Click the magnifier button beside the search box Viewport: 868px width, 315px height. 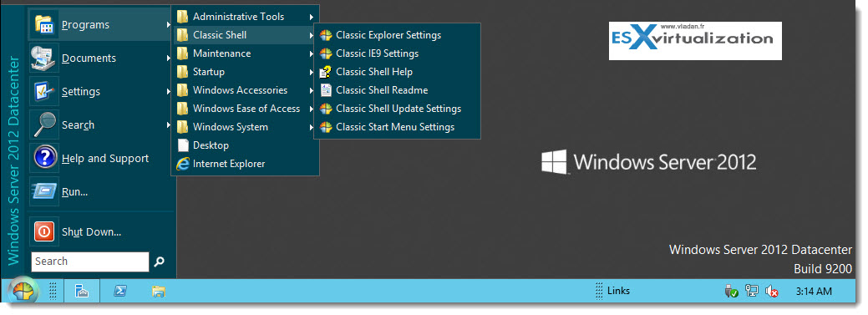pos(159,262)
